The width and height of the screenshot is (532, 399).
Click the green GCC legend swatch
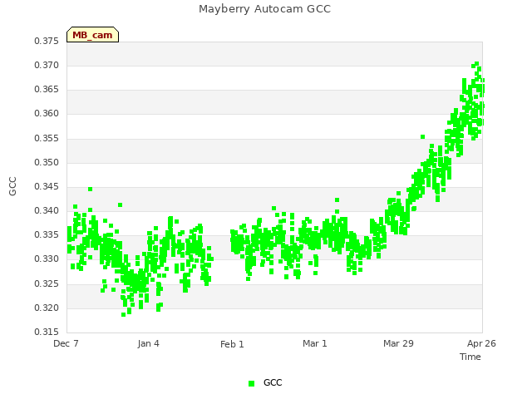click(x=251, y=383)
